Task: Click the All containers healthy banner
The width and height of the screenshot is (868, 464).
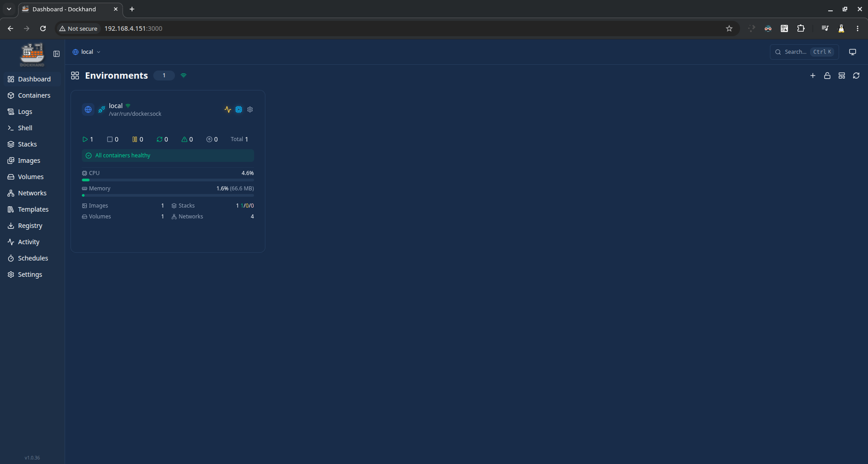Action: coord(168,156)
